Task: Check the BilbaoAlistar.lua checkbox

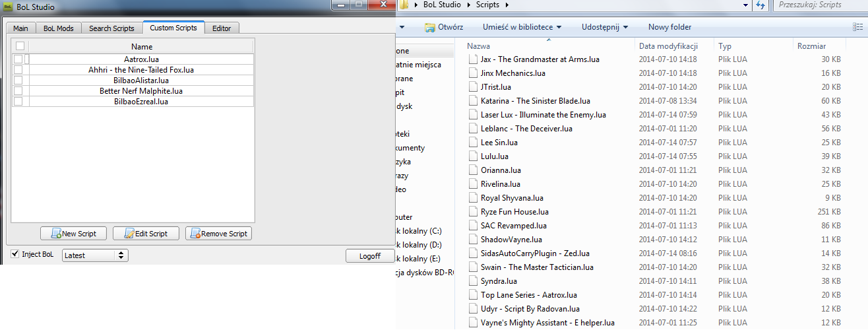Action: 18,80
